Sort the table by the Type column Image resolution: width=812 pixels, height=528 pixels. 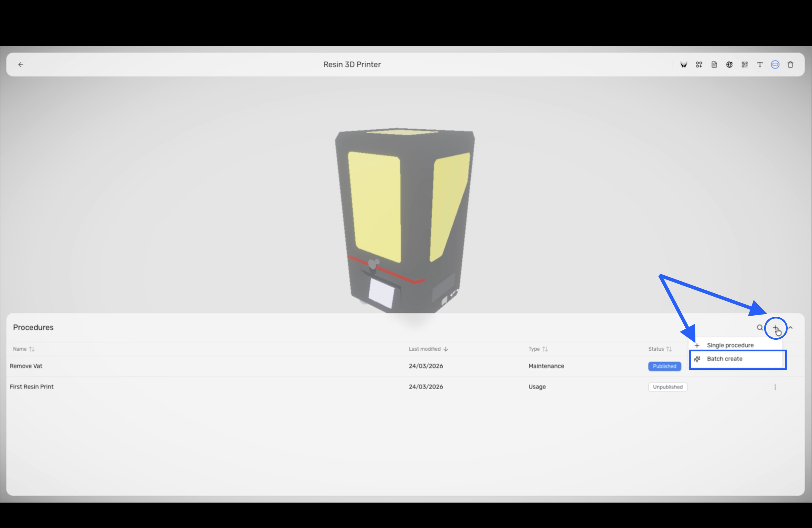coord(538,349)
